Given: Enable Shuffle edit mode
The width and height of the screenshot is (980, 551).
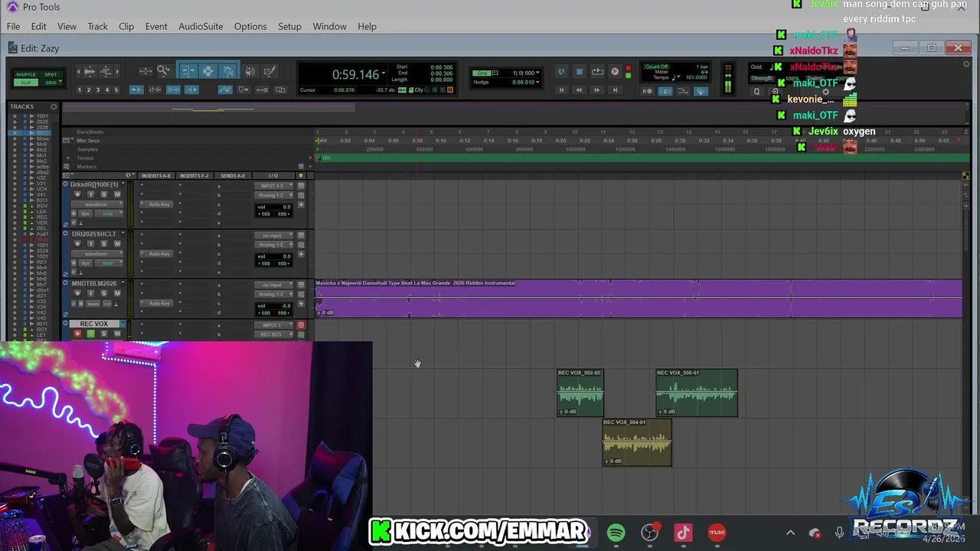Looking at the screenshot, I should (x=26, y=74).
